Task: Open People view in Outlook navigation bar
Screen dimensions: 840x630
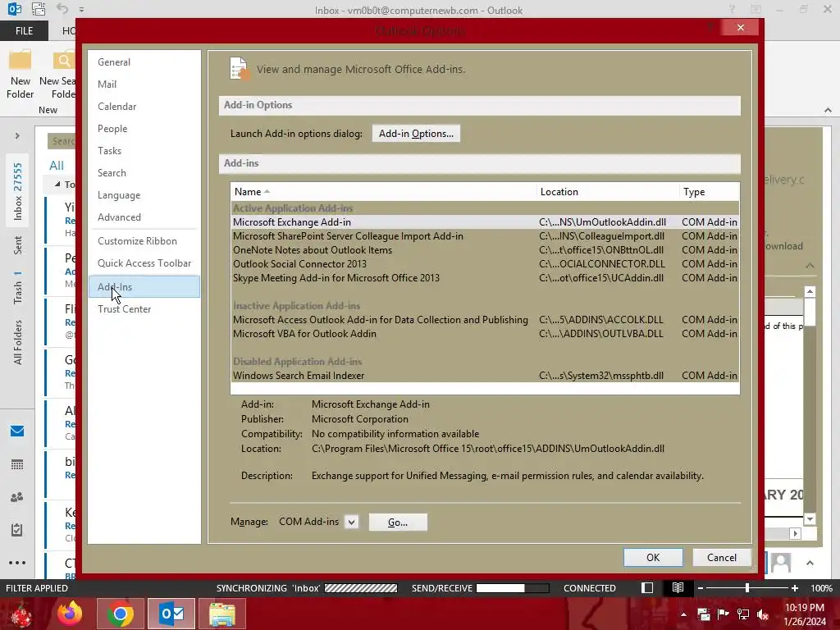Action: (x=17, y=497)
